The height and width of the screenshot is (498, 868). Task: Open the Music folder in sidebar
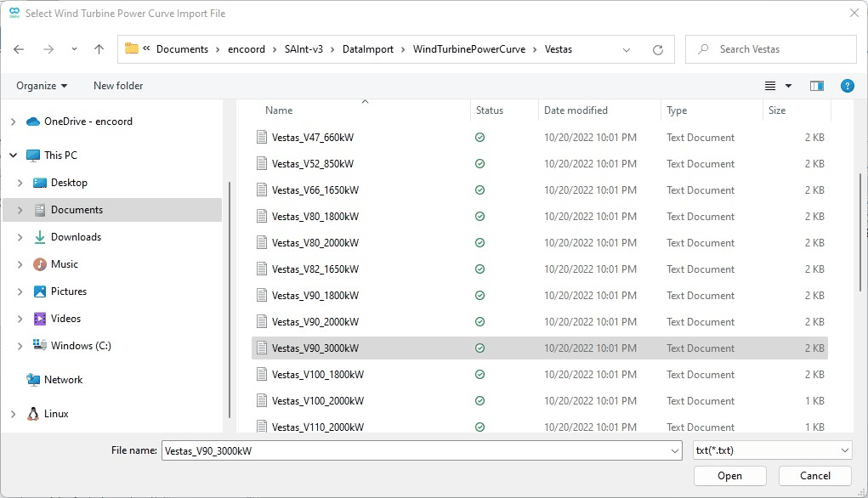65,264
